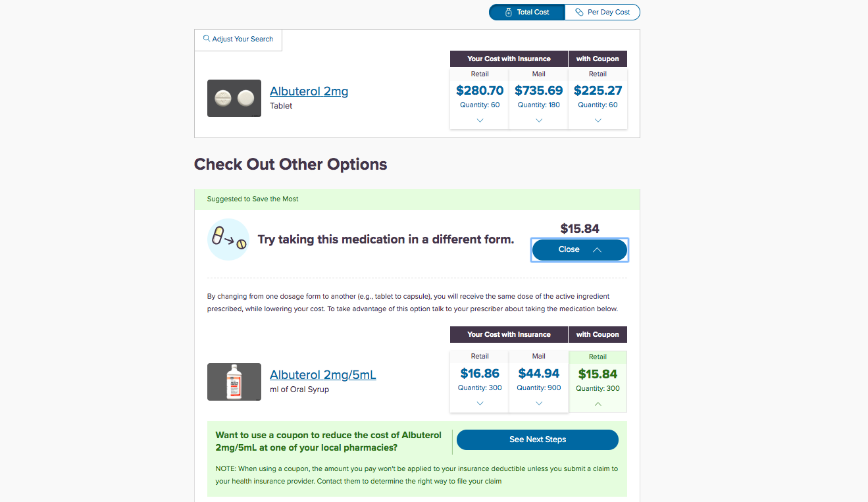Switch to Total Cost view
Screen dimensions: 868x502
coord(527,12)
